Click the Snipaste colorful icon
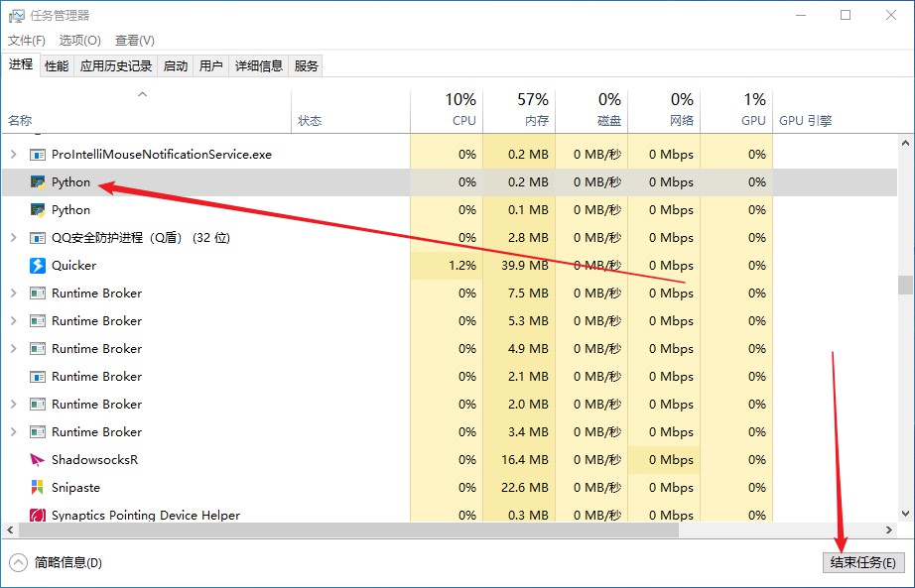The width and height of the screenshot is (915, 588). [38, 488]
